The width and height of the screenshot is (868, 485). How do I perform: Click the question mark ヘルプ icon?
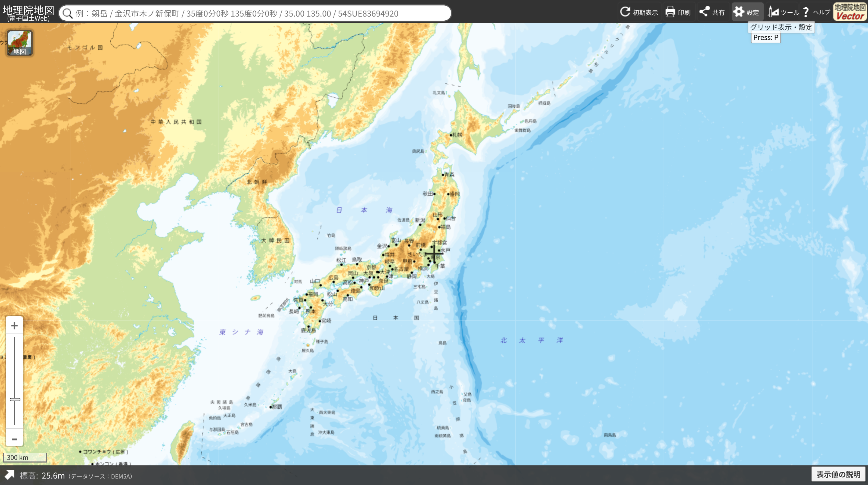click(806, 12)
